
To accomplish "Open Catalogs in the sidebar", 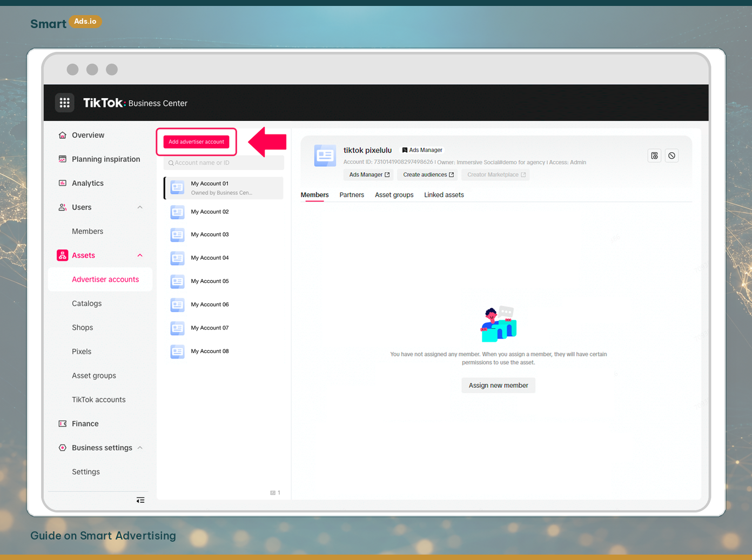I will coord(87,303).
